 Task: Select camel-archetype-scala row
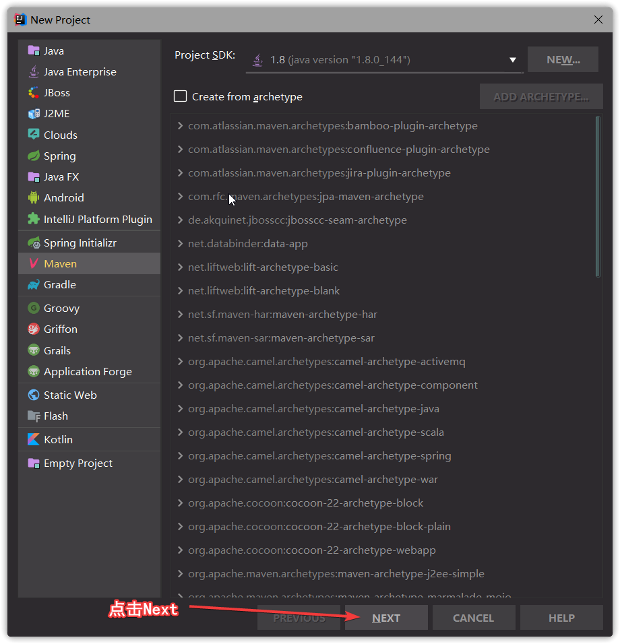click(x=386, y=432)
